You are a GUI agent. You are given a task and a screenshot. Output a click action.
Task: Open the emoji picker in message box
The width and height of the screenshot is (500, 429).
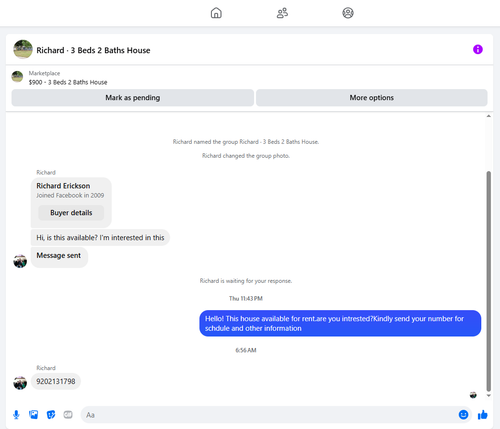[x=463, y=415]
